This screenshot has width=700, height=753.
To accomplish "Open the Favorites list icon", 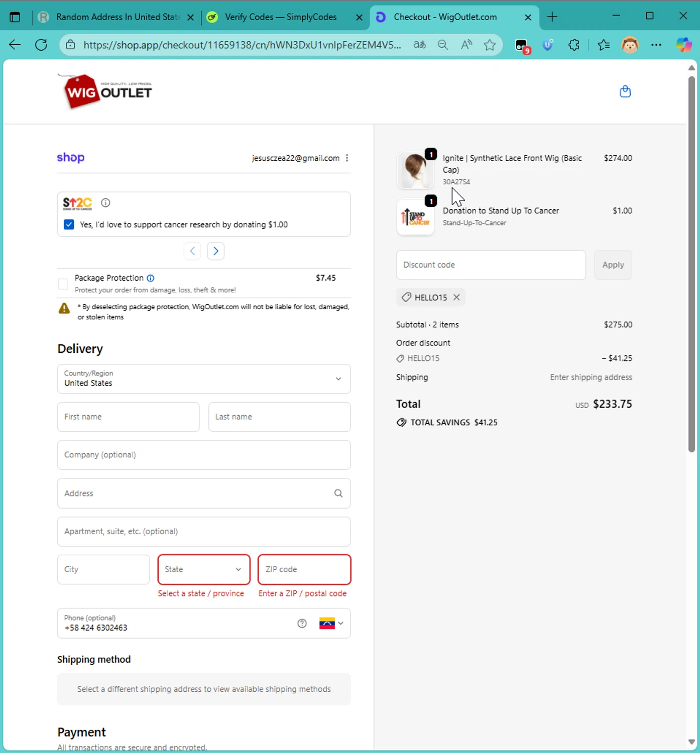I will point(604,45).
